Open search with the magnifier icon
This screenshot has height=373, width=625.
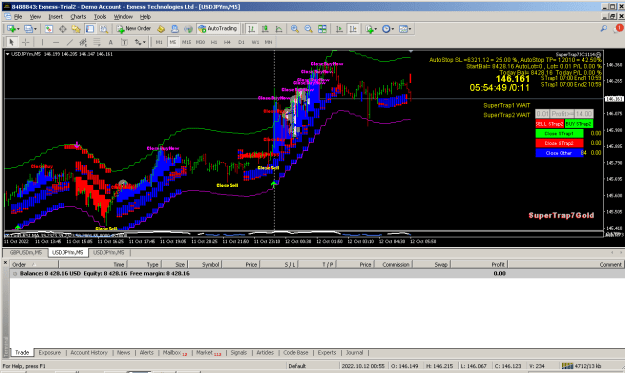coord(604,29)
